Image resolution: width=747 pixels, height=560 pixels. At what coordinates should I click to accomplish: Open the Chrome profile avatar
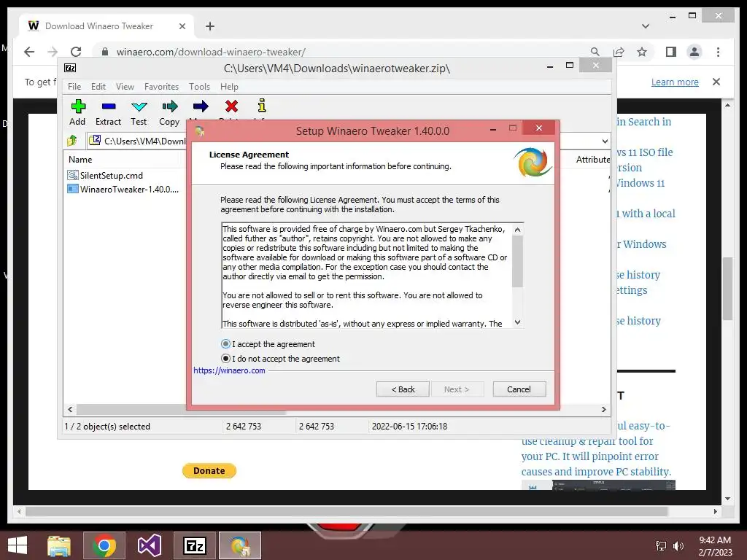pos(694,52)
